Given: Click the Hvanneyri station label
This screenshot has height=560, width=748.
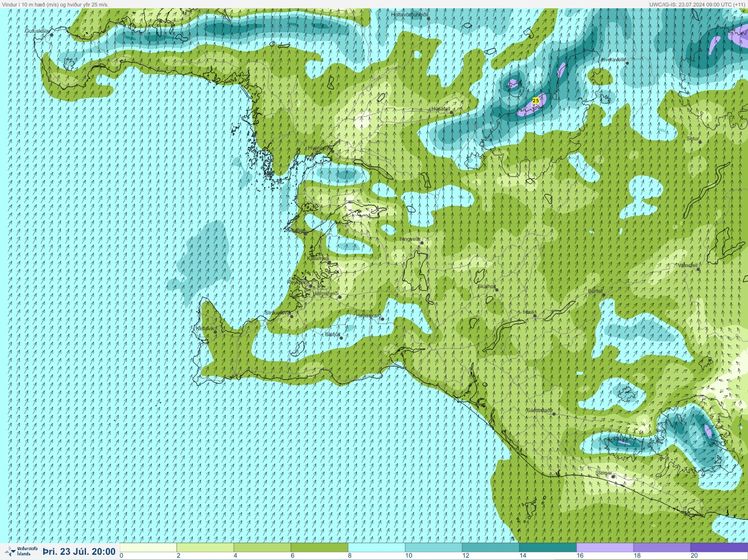Looking at the screenshot, I should point(319,148).
